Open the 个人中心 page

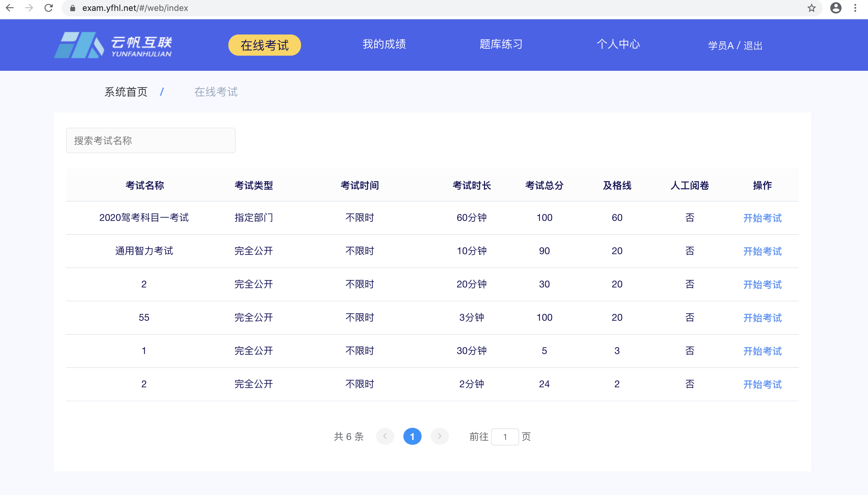point(618,44)
